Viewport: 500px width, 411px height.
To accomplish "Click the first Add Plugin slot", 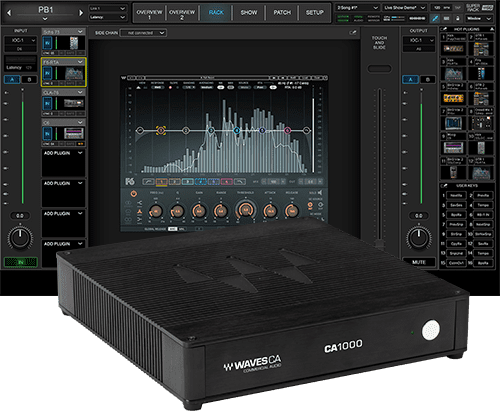I will point(63,163).
